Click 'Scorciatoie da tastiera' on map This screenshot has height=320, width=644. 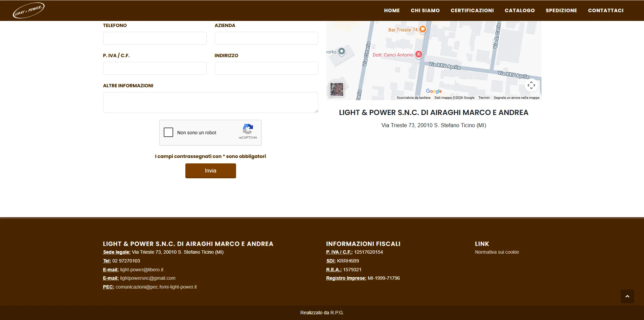(413, 98)
